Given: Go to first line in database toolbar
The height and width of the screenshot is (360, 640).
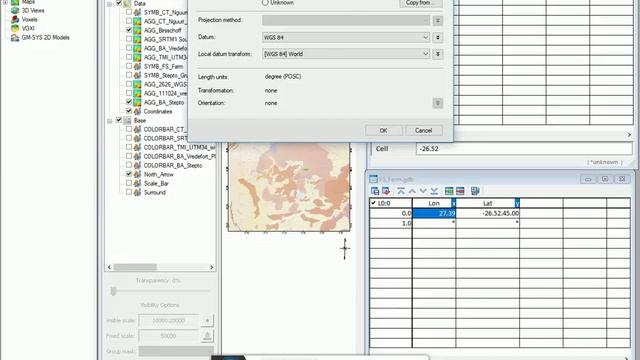Looking at the screenshot, I should pyautogui.click(x=401, y=191).
